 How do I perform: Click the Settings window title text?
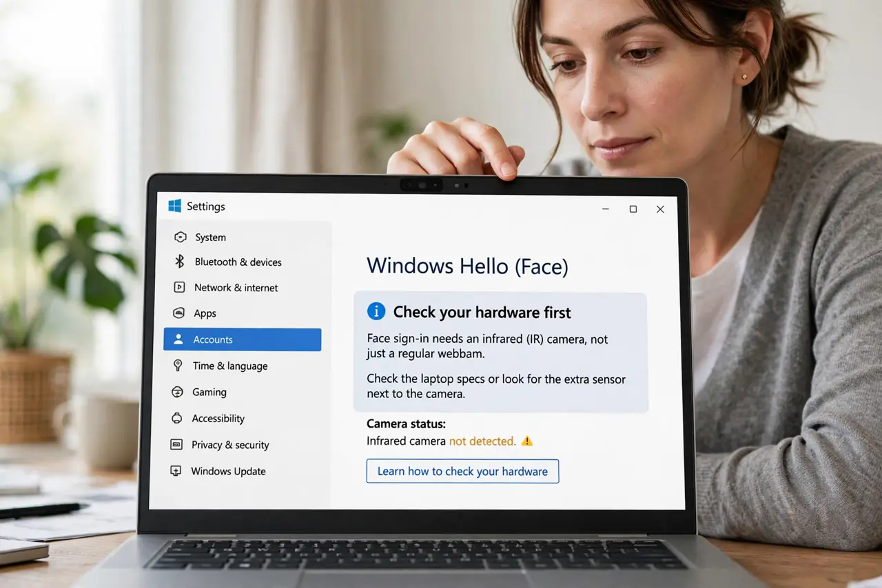point(206,207)
